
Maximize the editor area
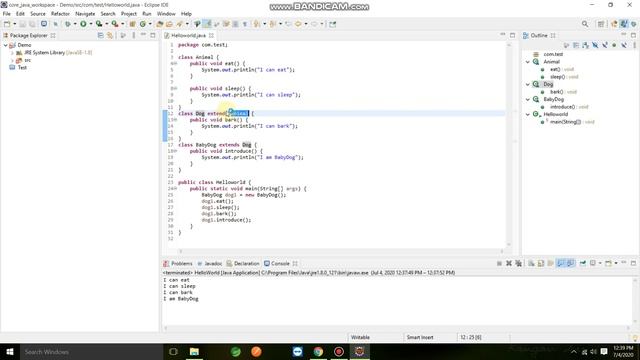point(512,36)
